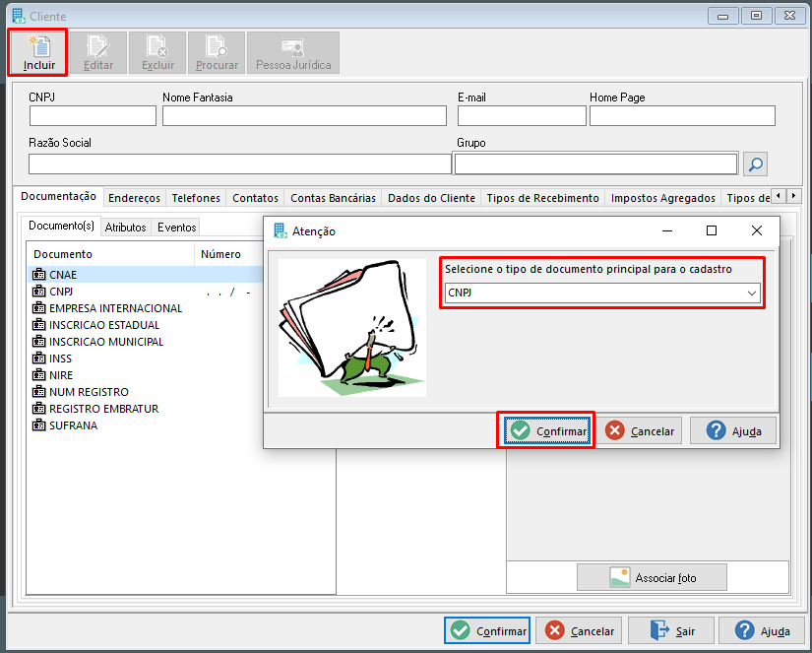Cancel the Atenção dialog
Screen dimensions: 812x653
pyautogui.click(x=640, y=430)
